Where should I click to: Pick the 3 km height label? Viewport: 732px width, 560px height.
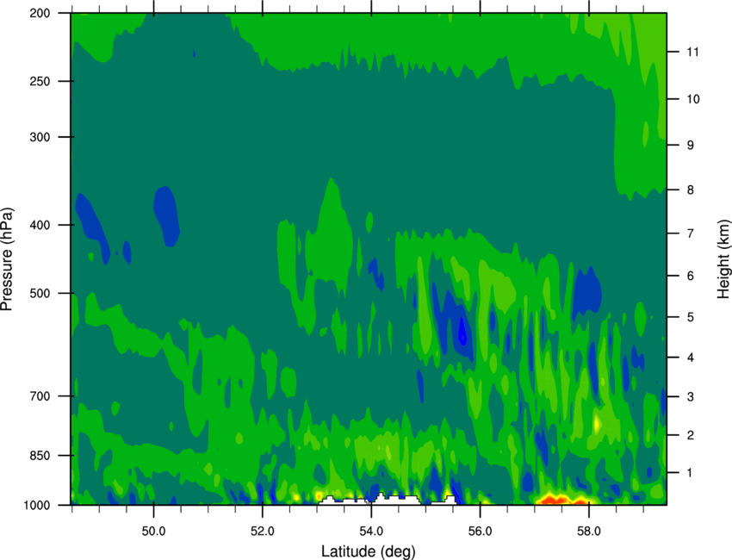click(x=690, y=396)
